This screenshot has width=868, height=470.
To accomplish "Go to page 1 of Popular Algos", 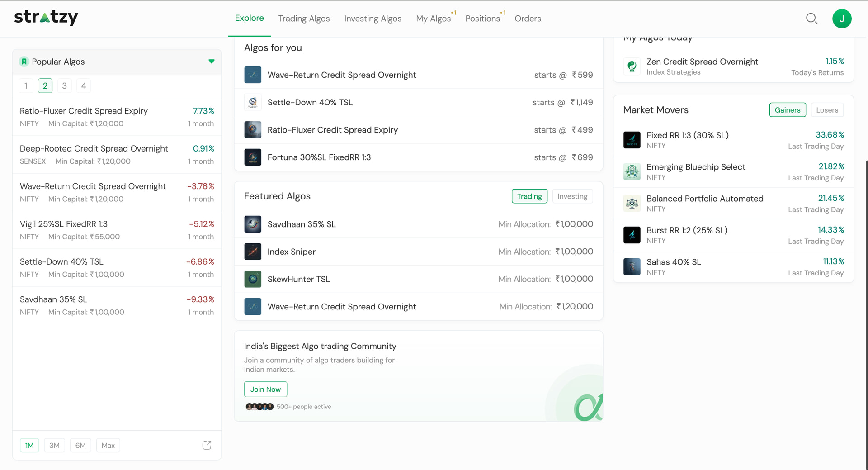I will point(26,86).
